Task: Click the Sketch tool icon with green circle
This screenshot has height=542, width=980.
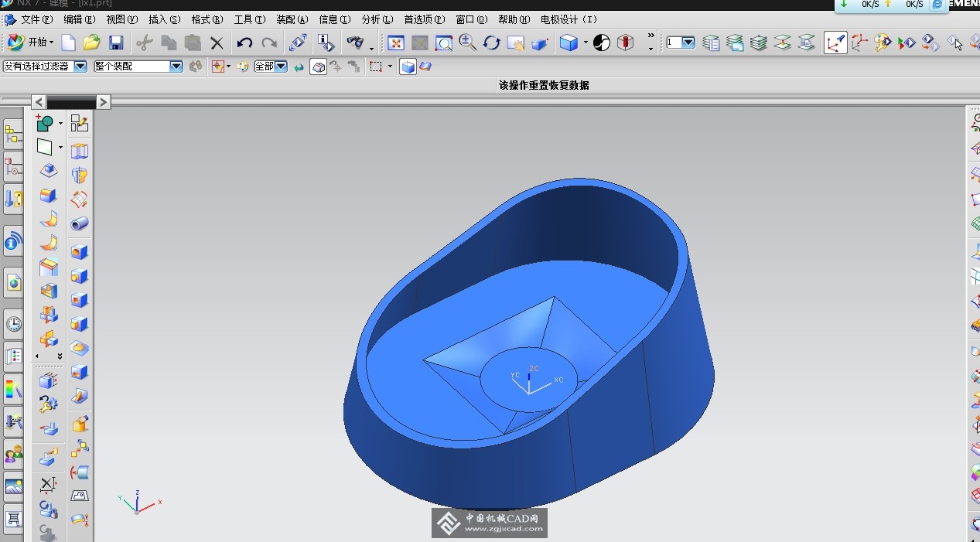Action: click(x=45, y=123)
